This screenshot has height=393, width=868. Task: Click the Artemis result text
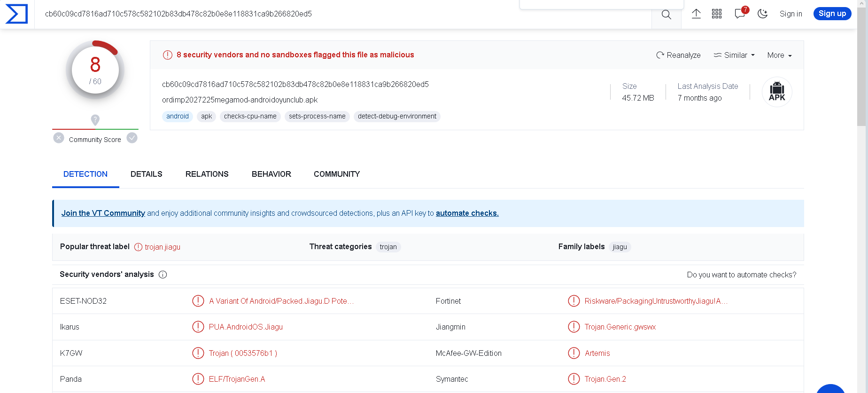click(x=597, y=353)
